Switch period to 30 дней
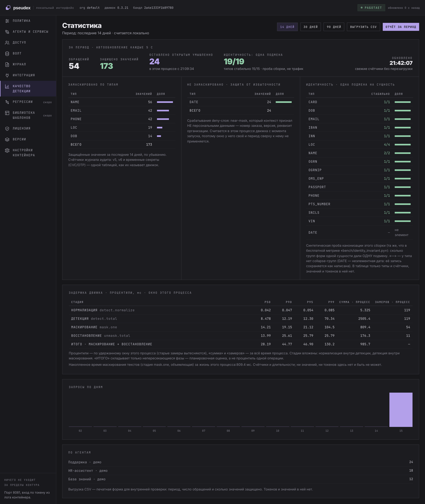The width and height of the screenshot is (425, 504). (311, 27)
